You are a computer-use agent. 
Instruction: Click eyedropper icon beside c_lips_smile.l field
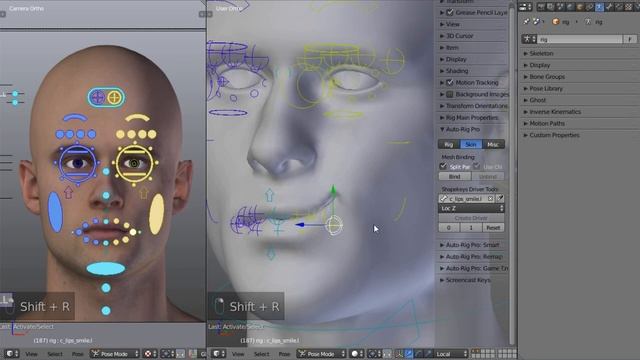point(500,198)
